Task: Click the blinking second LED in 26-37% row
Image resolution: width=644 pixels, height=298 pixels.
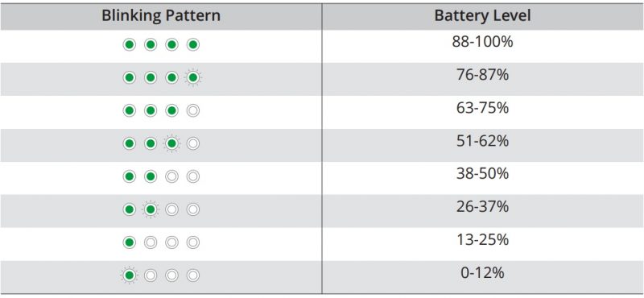Action: pos(151,209)
